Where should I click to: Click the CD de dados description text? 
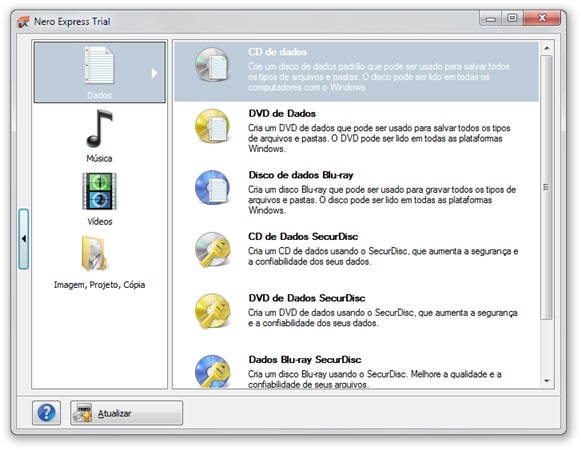379,77
